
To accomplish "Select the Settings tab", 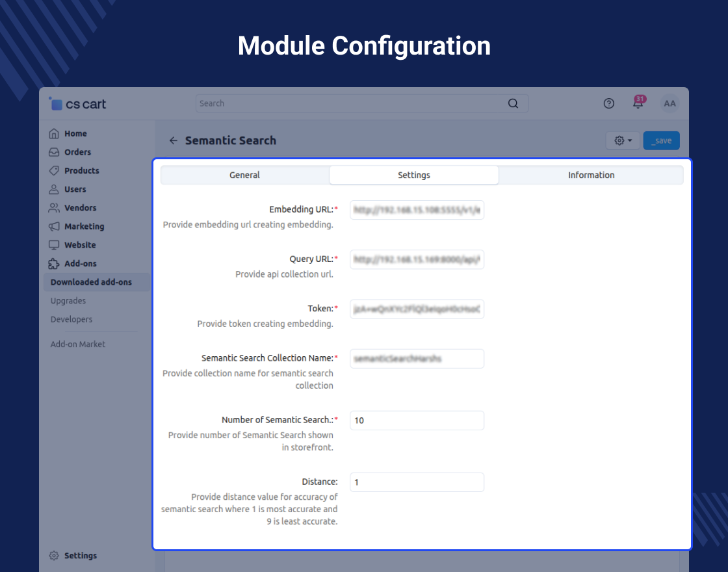I will pyautogui.click(x=413, y=175).
